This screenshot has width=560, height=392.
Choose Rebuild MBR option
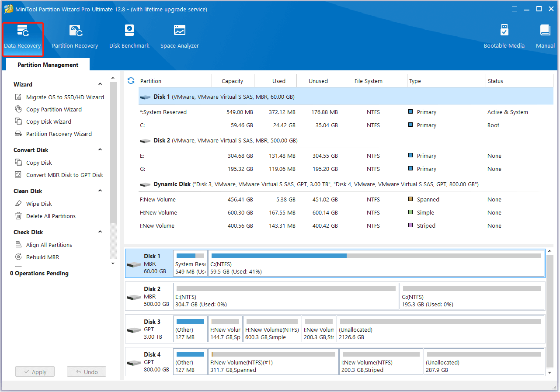(37, 257)
